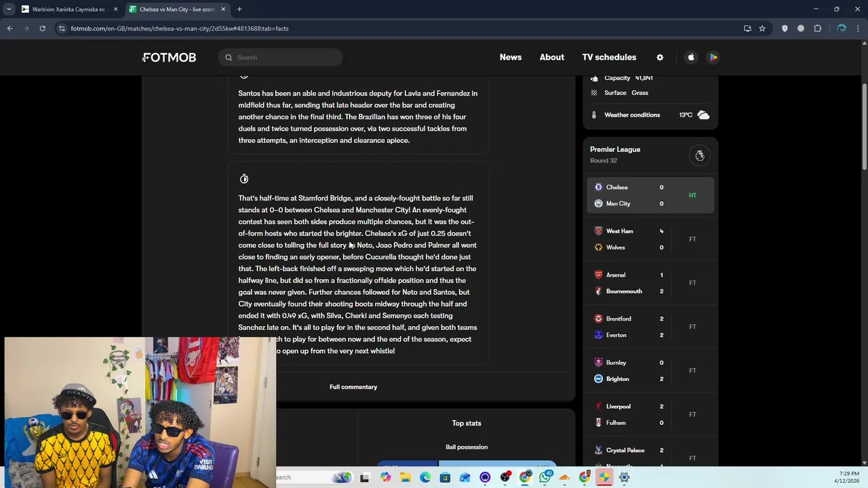Open the Google Play store icon
Viewport: 868px width, 488px height.
[x=713, y=58]
